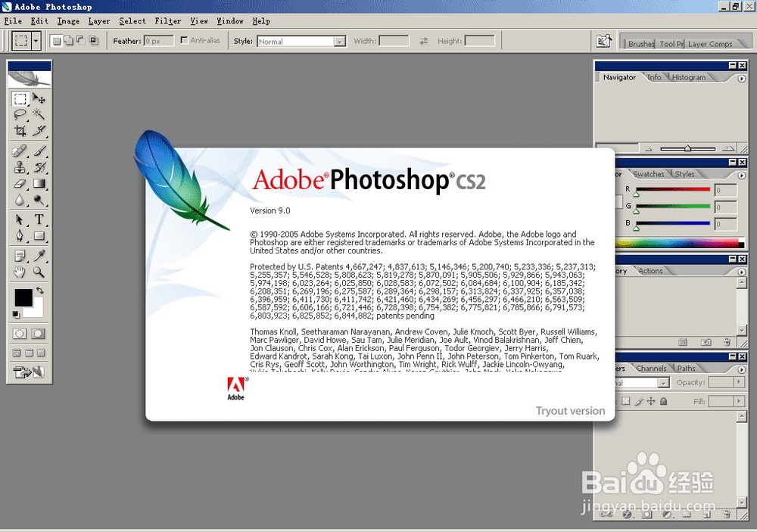Switch to Standard editing mode
The width and height of the screenshot is (757, 532).
click(x=20, y=334)
